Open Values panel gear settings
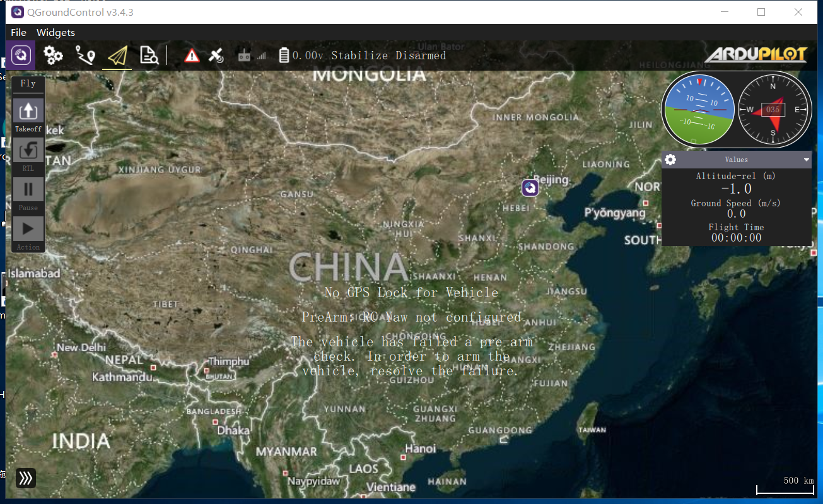This screenshot has width=823, height=504. (x=670, y=160)
